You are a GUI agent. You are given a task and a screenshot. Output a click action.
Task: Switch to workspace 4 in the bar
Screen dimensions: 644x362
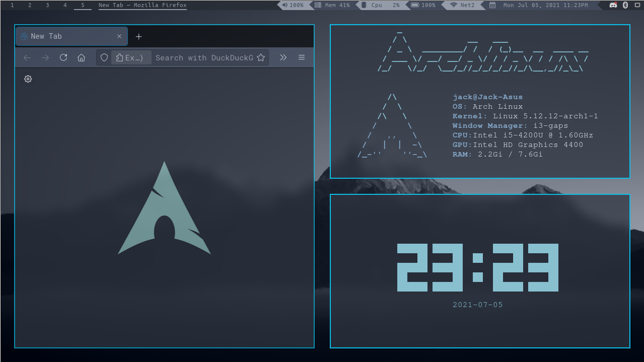click(x=65, y=5)
